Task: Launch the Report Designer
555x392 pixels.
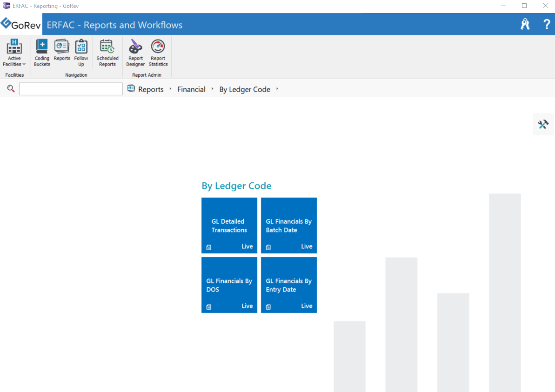Action: pos(135,53)
